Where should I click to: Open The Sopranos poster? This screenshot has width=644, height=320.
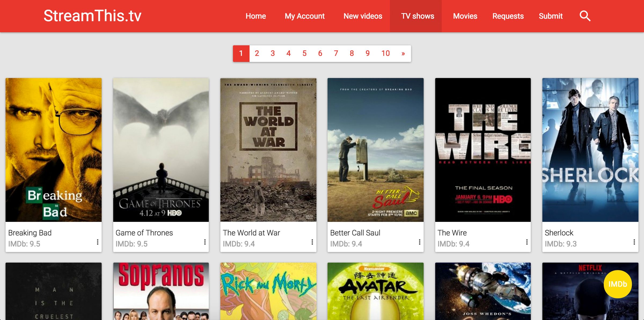coord(161,291)
